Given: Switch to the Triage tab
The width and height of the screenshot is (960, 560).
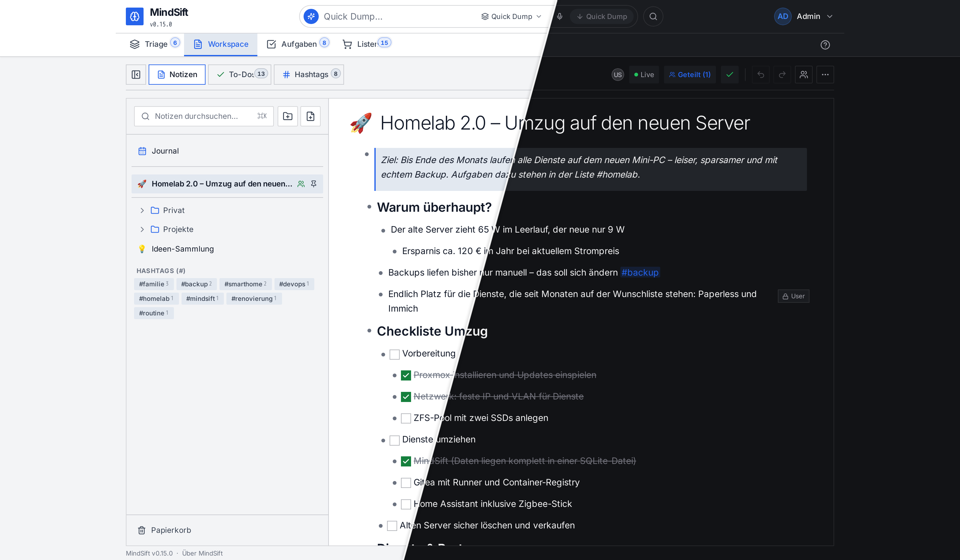Looking at the screenshot, I should (x=154, y=44).
